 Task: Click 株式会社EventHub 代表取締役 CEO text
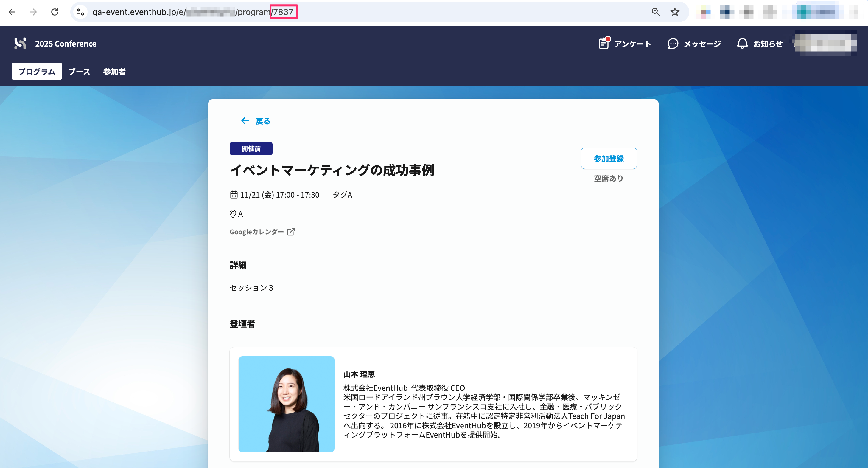pos(404,388)
